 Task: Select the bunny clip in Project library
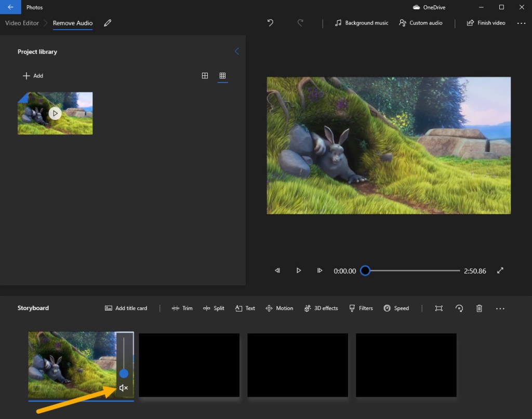[x=55, y=113]
